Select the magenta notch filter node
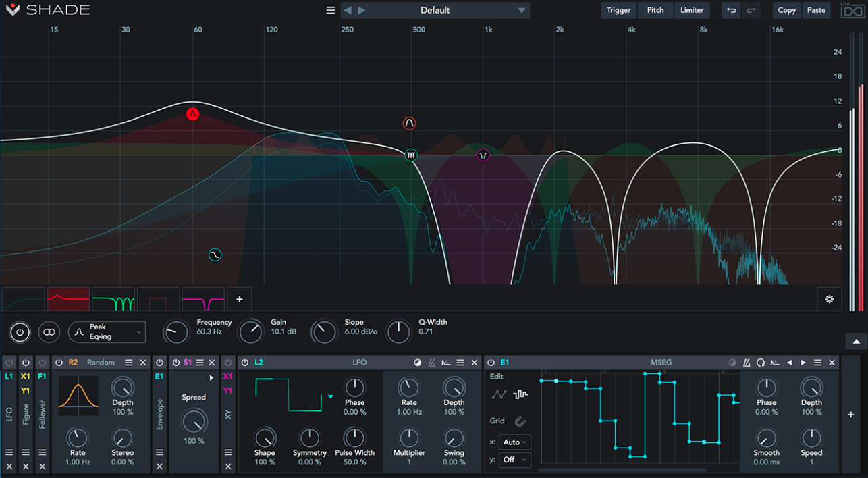This screenshot has height=478, width=868. point(483,155)
